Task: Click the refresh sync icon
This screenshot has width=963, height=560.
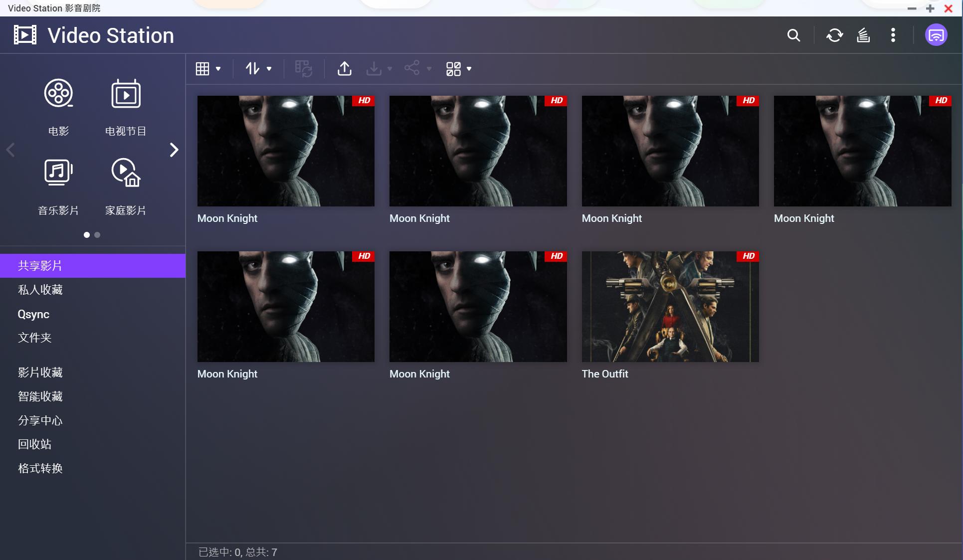Action: click(x=834, y=35)
